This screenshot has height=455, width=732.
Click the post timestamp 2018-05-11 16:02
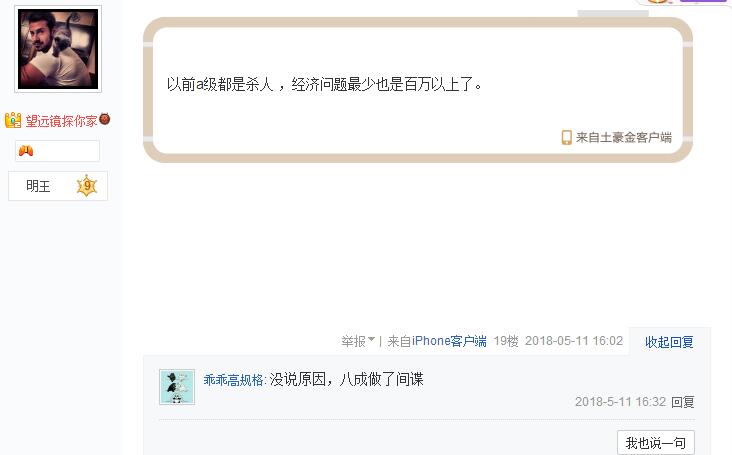point(574,341)
